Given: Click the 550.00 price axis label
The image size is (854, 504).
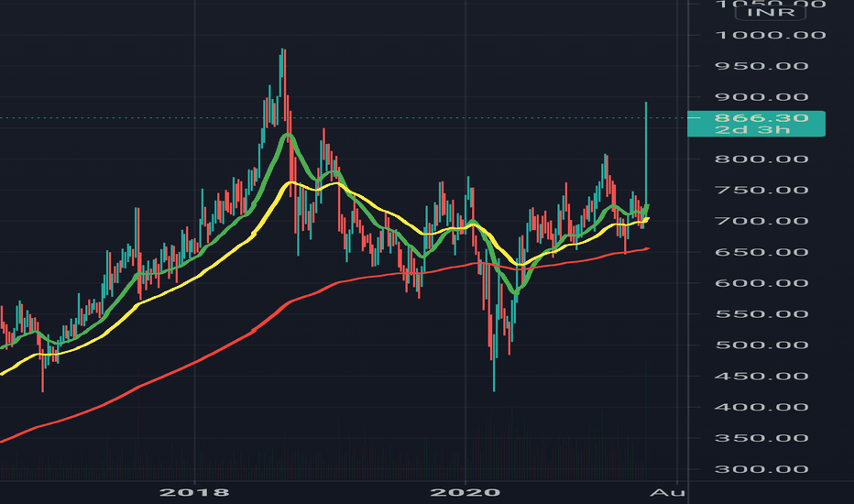Looking at the screenshot, I should (761, 313).
